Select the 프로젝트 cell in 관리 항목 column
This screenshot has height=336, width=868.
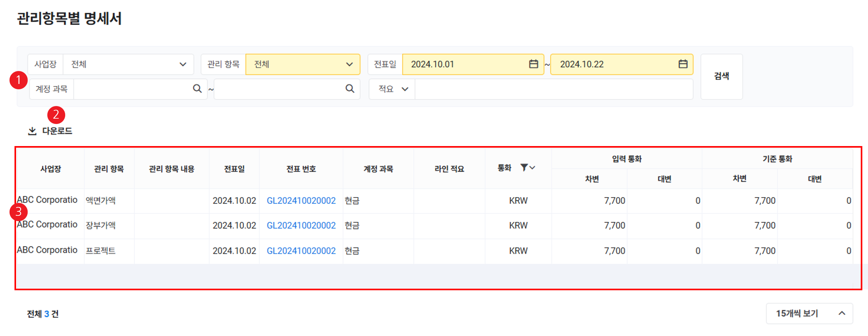click(x=101, y=251)
